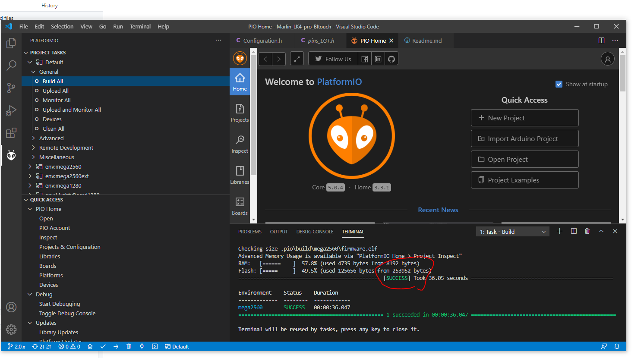Click the Import Arduino Project button
Screen dimensions: 644x358
click(x=524, y=138)
